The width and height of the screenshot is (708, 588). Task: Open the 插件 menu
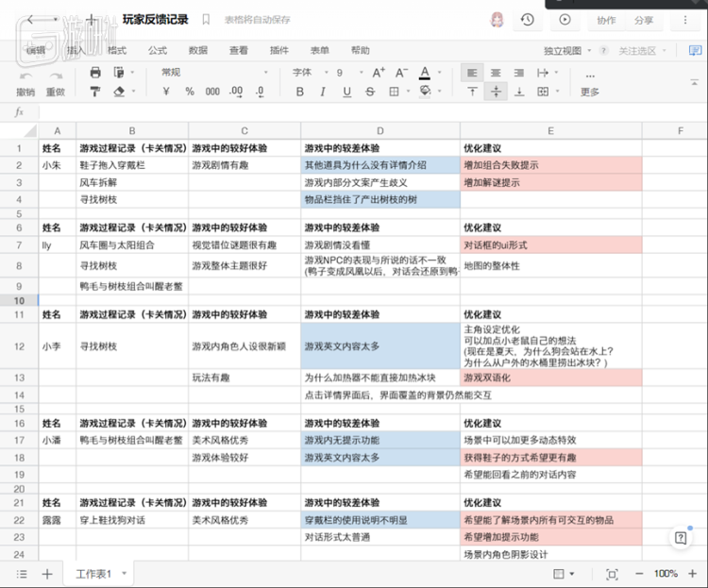pos(279,50)
